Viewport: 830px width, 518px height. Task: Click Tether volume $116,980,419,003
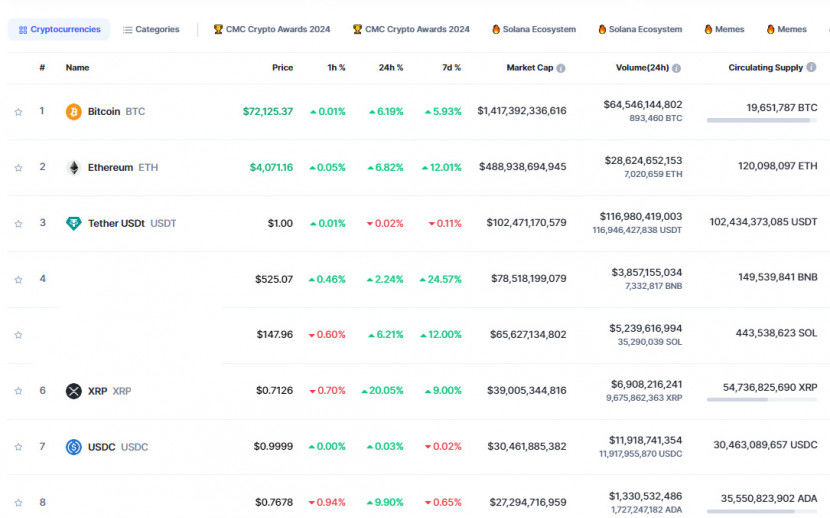pos(641,216)
